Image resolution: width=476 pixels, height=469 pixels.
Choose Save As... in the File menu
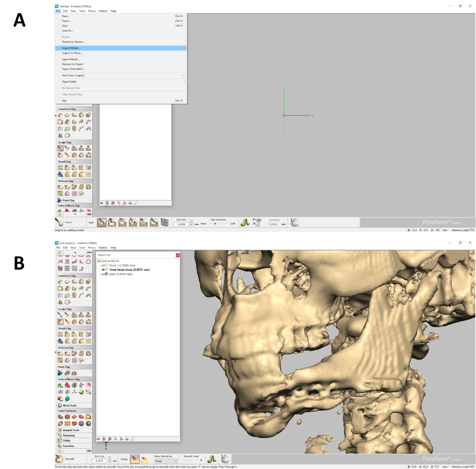click(121, 31)
